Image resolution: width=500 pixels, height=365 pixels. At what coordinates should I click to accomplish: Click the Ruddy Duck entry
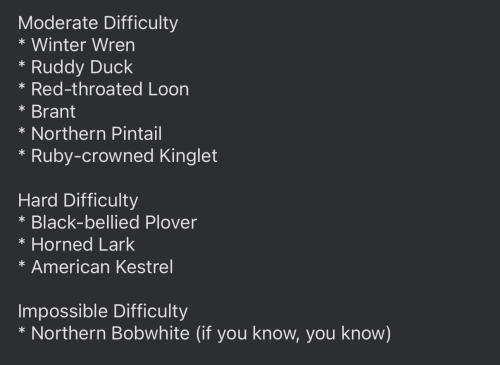tap(82, 67)
